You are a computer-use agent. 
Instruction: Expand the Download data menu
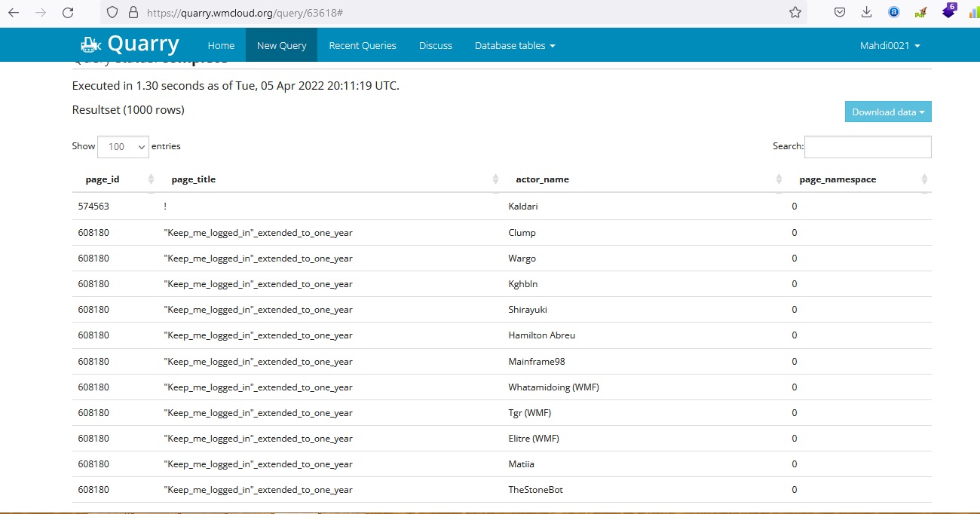point(888,112)
